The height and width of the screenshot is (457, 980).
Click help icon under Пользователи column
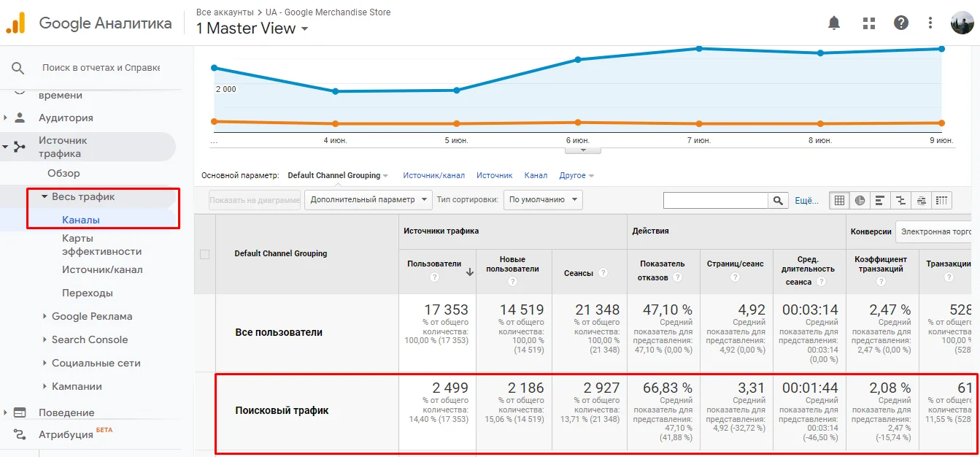point(434,277)
